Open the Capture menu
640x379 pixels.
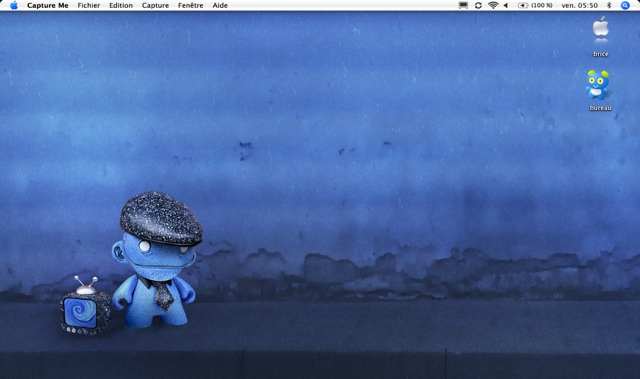[155, 5]
